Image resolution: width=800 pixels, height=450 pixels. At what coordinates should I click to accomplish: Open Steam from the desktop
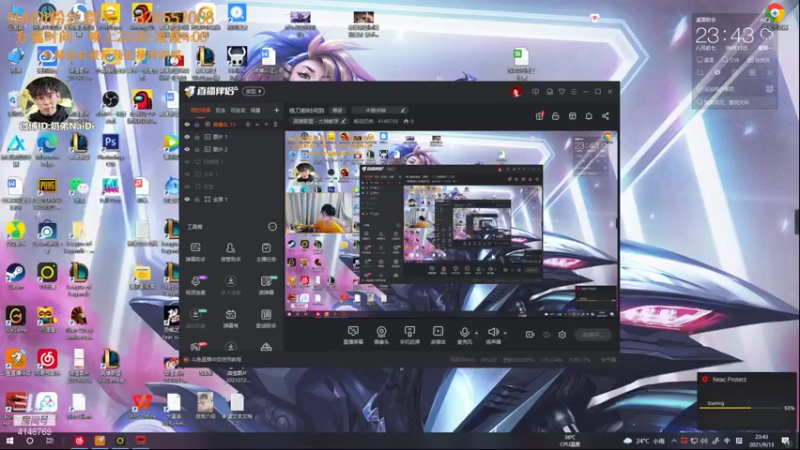click(15, 276)
